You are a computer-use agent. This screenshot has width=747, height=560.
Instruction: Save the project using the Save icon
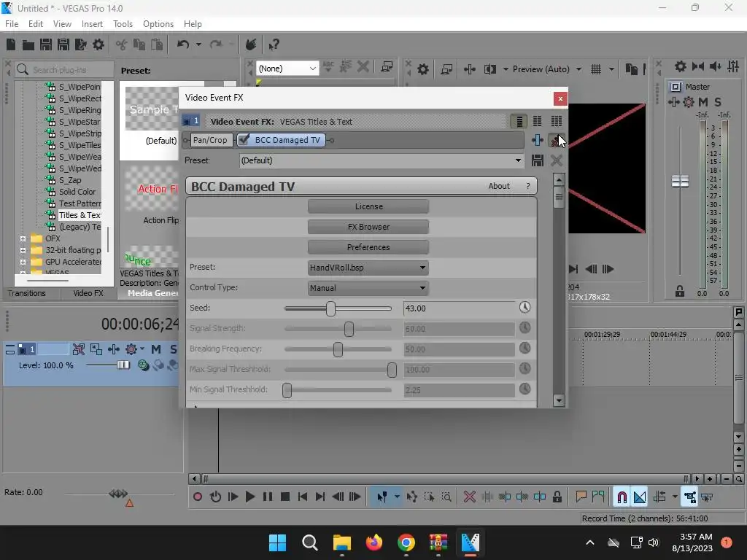(x=46, y=44)
